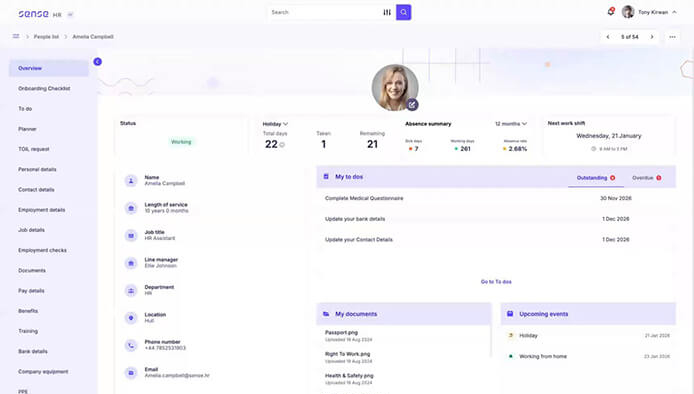Image resolution: width=694 pixels, height=394 pixels.
Task: Click Tony Kirwan's profile avatar
Action: [x=628, y=12]
